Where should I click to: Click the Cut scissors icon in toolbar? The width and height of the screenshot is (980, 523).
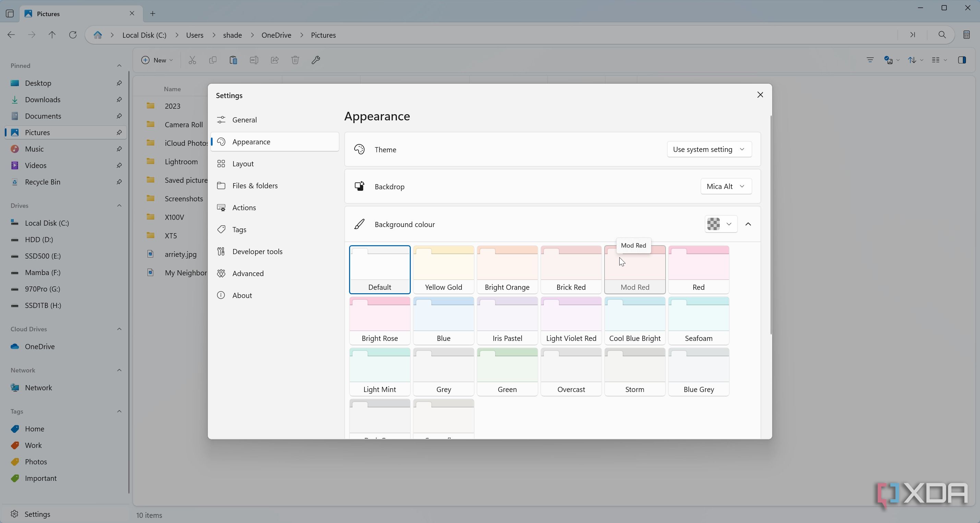tap(192, 60)
